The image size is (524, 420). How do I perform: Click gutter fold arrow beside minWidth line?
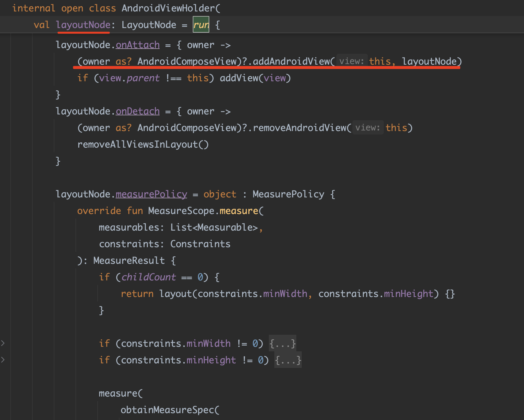tap(3, 343)
